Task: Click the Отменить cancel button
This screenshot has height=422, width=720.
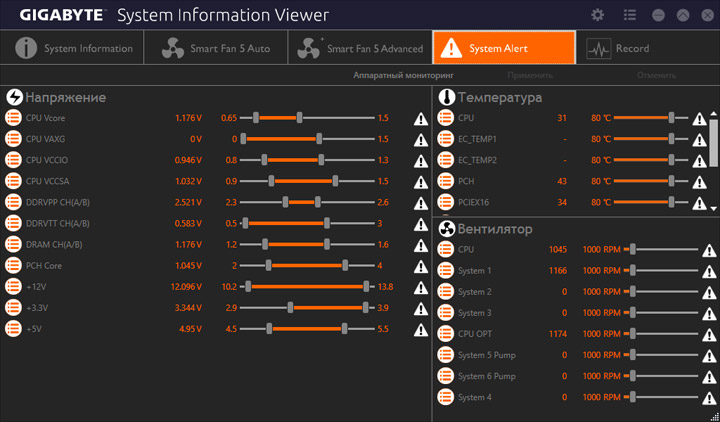Action: coord(656,75)
